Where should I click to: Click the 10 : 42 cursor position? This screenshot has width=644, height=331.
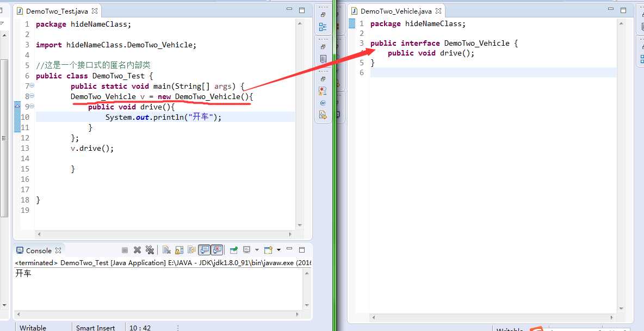(140, 328)
